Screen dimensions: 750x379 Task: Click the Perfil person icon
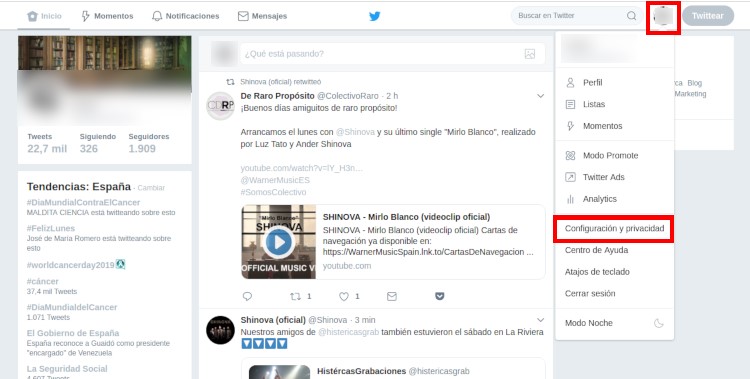(570, 82)
